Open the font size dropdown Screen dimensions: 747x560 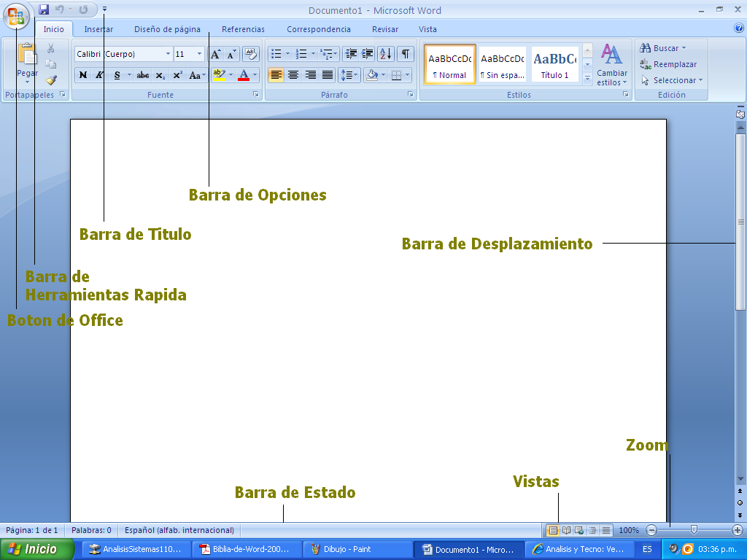[x=198, y=53]
